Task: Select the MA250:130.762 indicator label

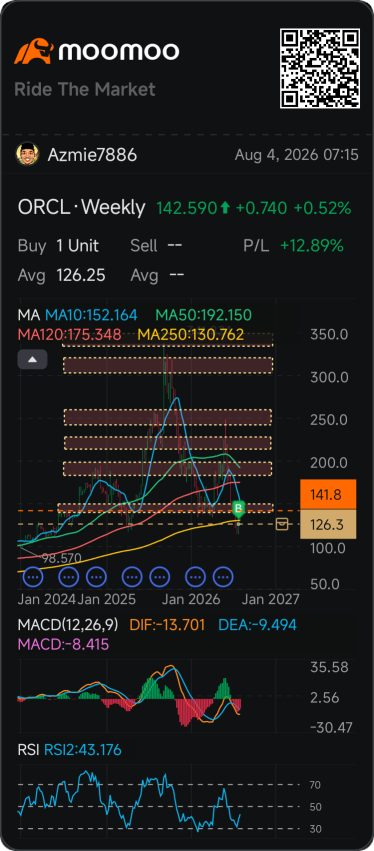Action: point(191,334)
